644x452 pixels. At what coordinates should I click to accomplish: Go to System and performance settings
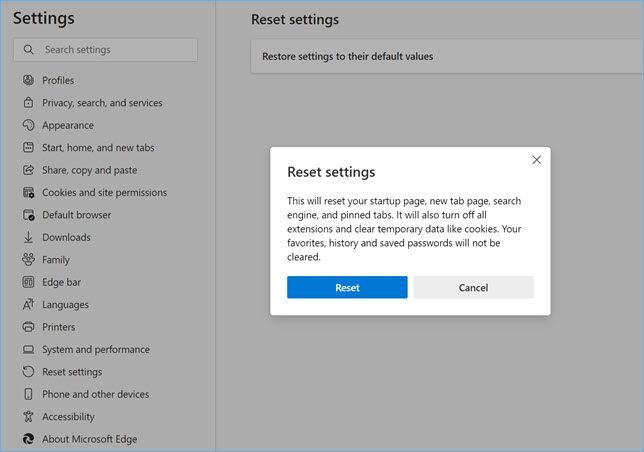(x=95, y=350)
